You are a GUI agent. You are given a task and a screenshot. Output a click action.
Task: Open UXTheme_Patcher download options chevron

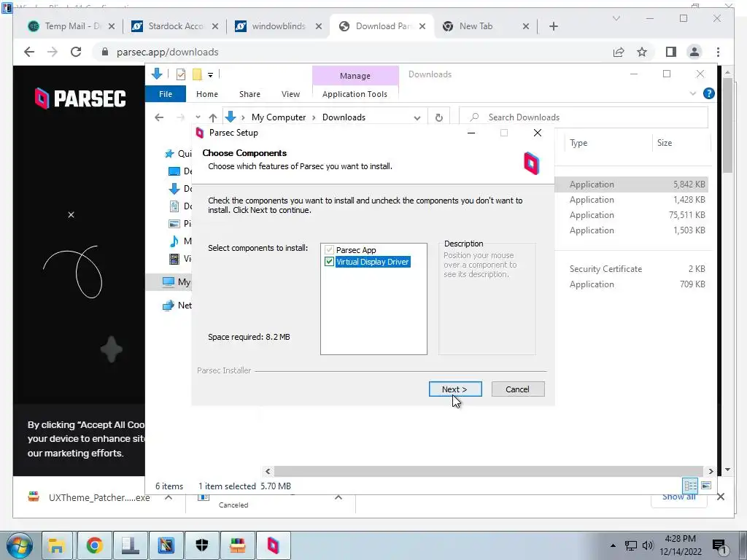(169, 497)
